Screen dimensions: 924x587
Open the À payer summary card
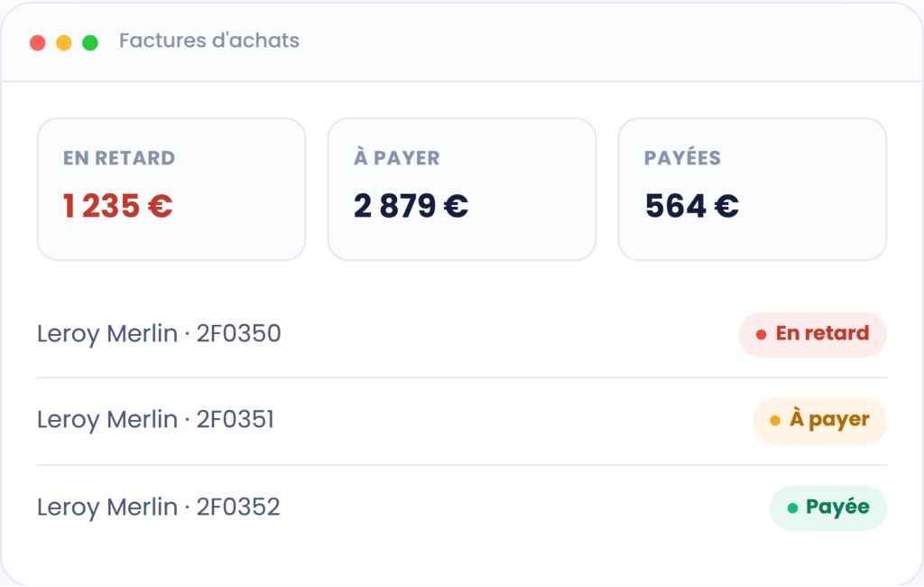point(462,190)
